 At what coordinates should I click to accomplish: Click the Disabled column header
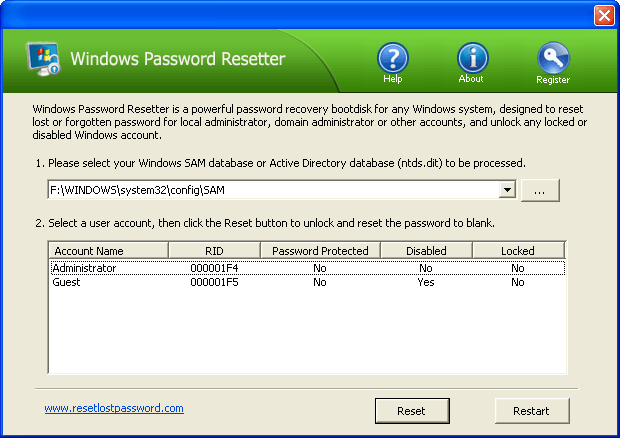point(426,251)
